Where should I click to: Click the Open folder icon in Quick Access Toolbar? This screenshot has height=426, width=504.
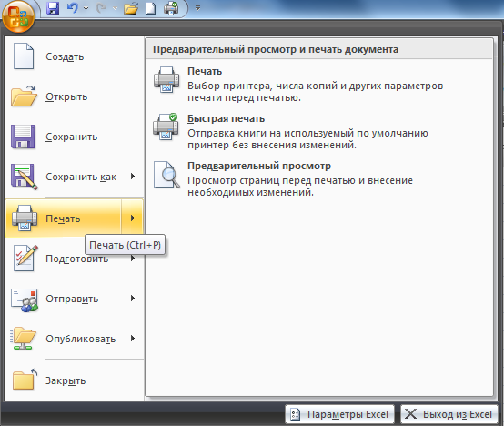(131, 8)
